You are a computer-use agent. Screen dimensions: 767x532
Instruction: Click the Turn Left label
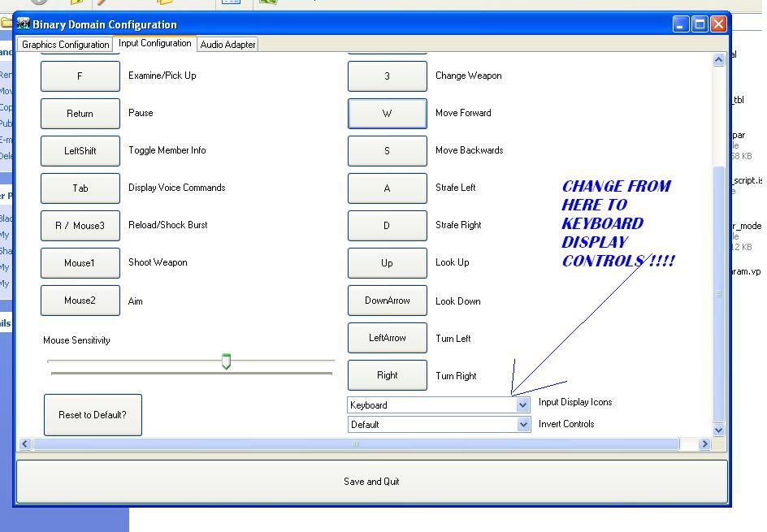click(453, 339)
